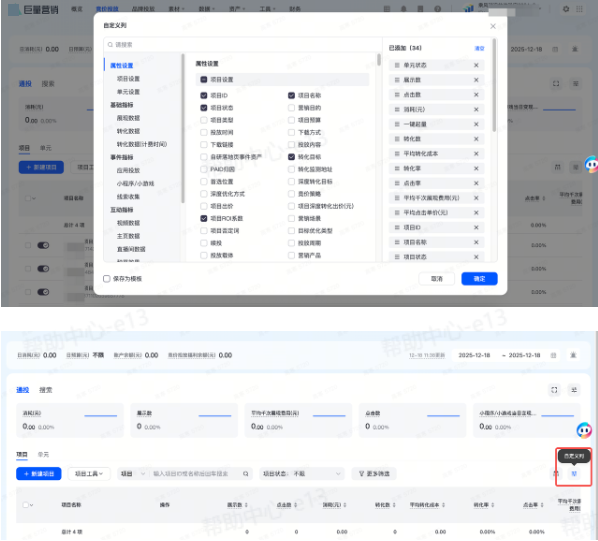Click the drag handle beside 转化数

[x=397, y=139]
